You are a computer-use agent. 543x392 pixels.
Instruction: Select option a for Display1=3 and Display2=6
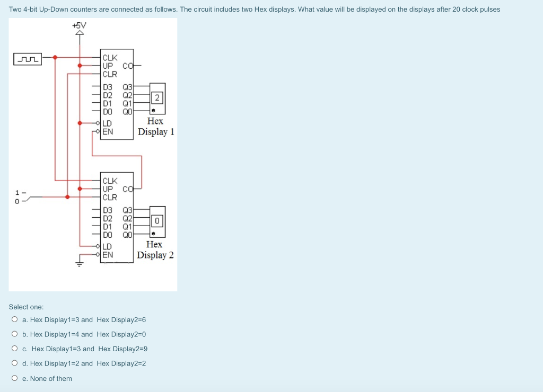[15, 319]
